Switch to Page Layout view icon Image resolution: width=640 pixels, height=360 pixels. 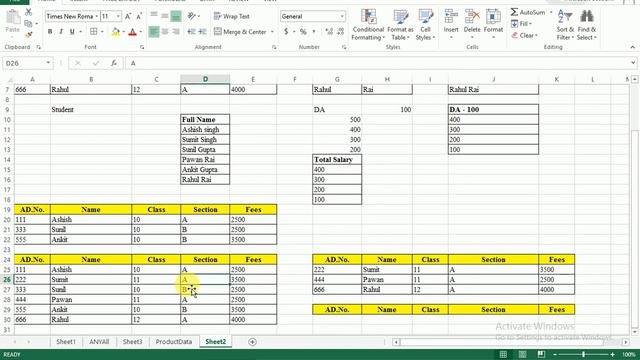[522, 354]
